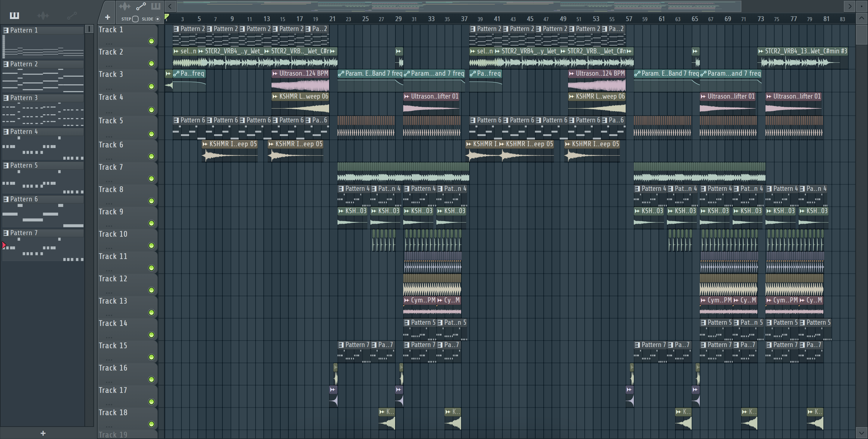Select the Track 15 header label
This screenshot has width=868, height=439.
tap(113, 345)
